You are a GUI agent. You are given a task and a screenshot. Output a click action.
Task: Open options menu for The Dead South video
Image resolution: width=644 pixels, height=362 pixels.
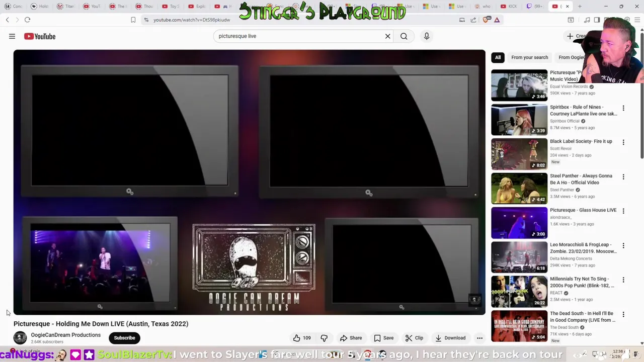coord(623,315)
